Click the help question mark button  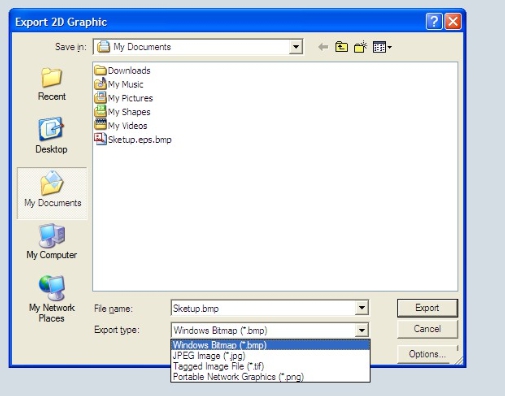(x=434, y=22)
